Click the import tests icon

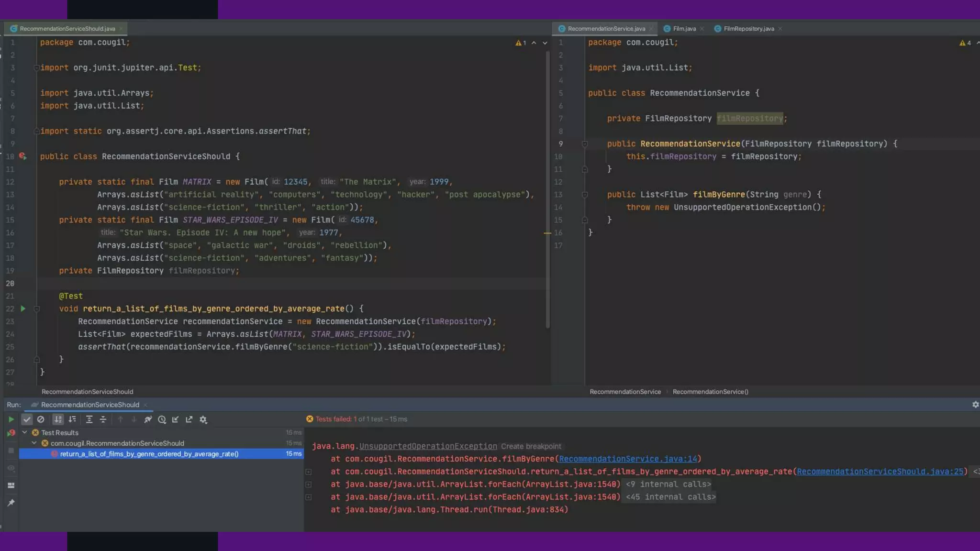pos(175,419)
